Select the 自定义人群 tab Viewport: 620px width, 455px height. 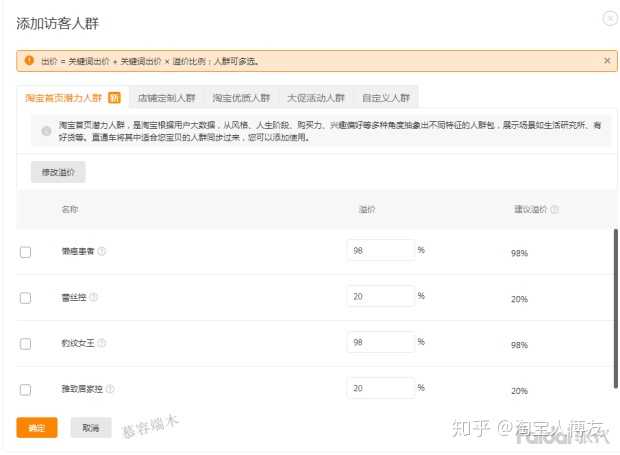(386, 98)
